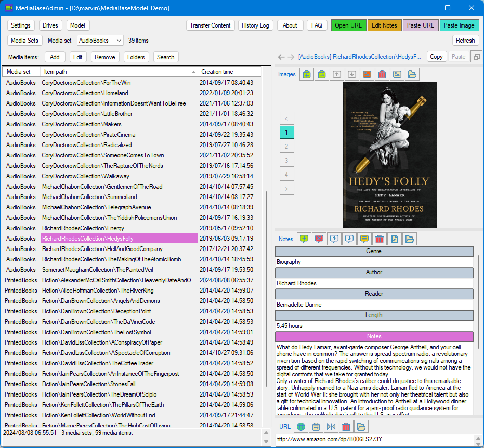Open the AudioBooks media set dropdown
The width and height of the screenshot is (484, 448).
[100, 41]
